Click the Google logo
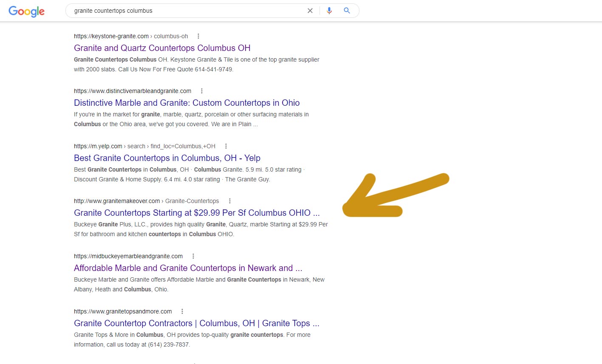 coord(26,11)
